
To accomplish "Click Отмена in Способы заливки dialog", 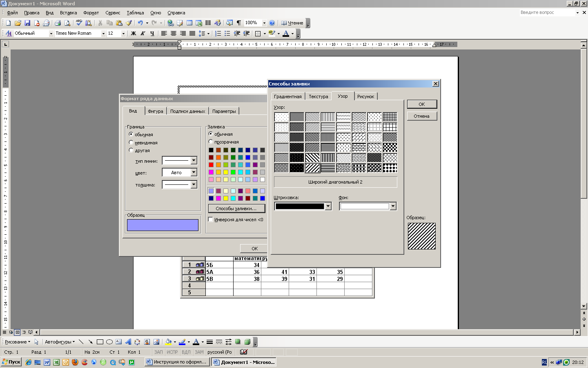I will 422,116.
